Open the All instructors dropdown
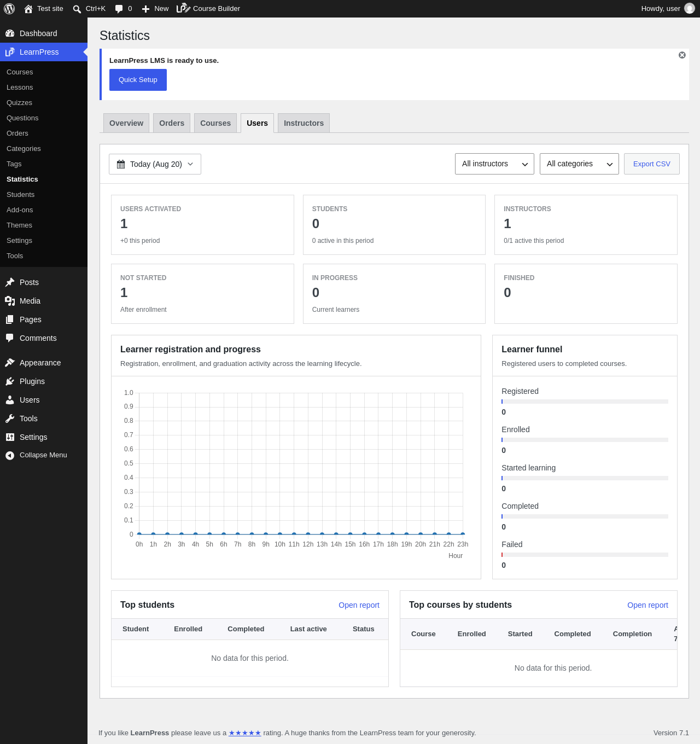The width and height of the screenshot is (700, 744). pos(494,164)
